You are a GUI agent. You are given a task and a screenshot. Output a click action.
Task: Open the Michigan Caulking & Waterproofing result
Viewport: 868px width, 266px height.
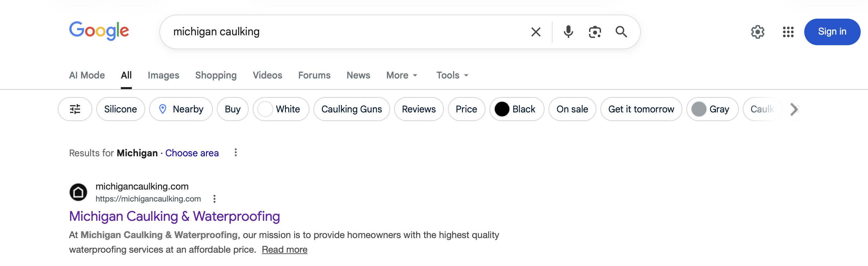pyautogui.click(x=175, y=216)
